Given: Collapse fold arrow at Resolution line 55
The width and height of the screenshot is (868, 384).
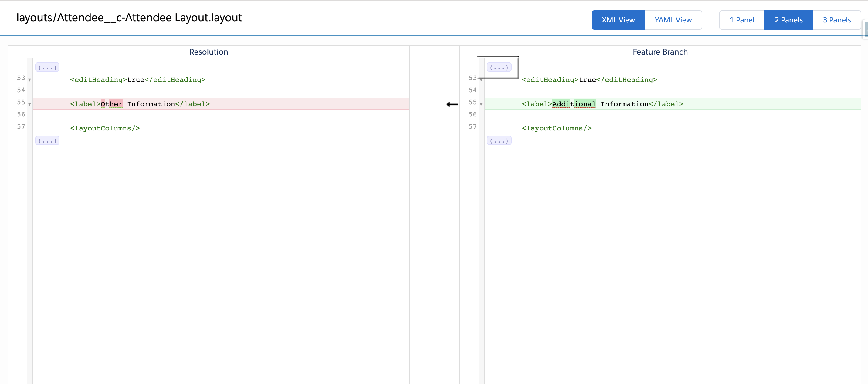Looking at the screenshot, I should click(x=30, y=104).
